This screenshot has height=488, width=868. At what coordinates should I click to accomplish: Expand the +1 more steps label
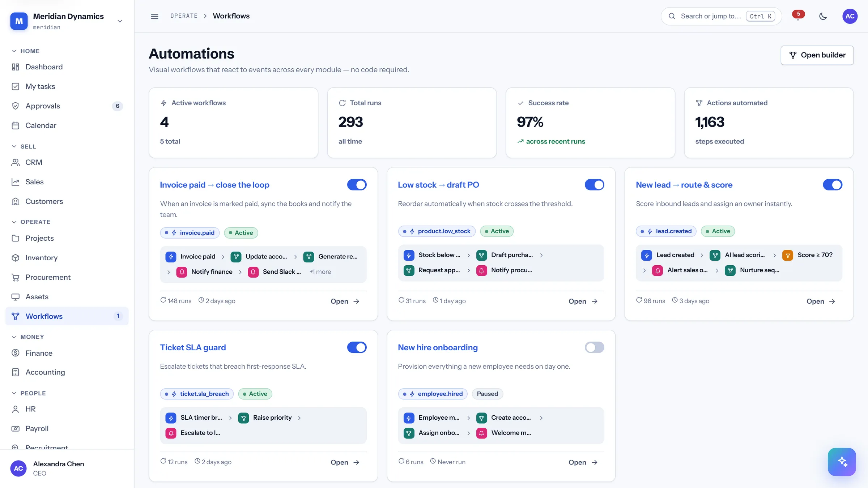[x=320, y=272]
